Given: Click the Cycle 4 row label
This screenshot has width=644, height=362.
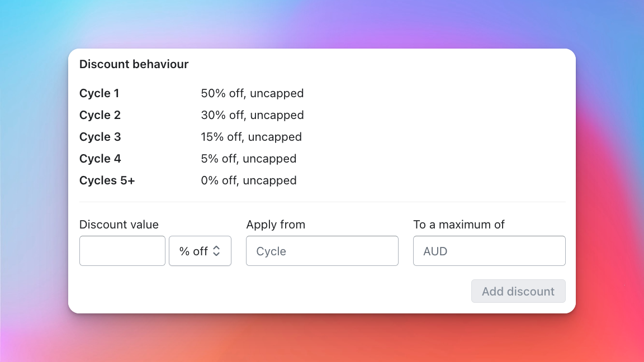Looking at the screenshot, I should [x=100, y=159].
